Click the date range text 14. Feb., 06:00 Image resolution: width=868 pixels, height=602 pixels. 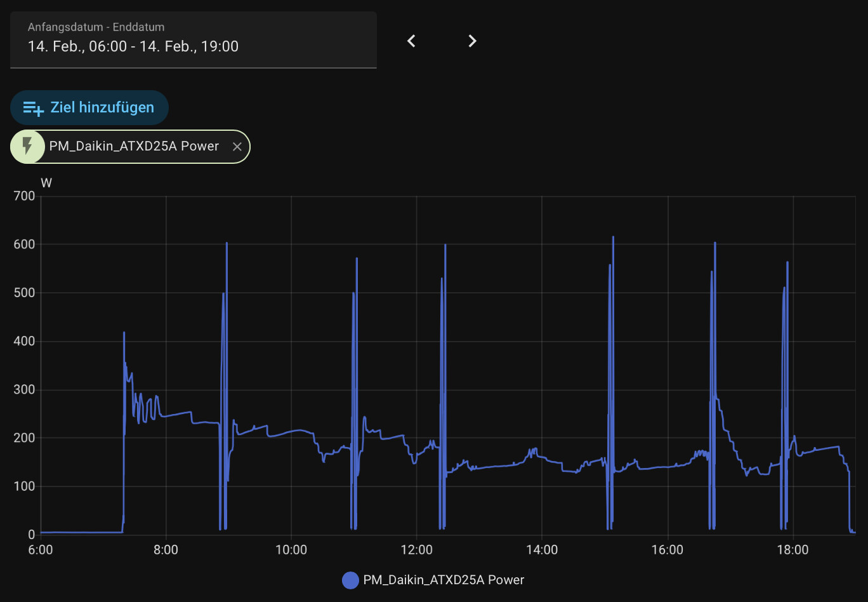coord(77,46)
